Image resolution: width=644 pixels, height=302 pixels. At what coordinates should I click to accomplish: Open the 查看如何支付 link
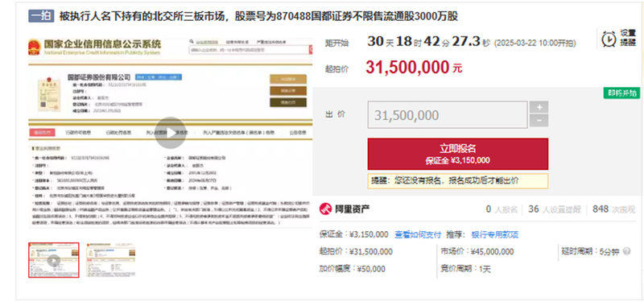[418, 234]
